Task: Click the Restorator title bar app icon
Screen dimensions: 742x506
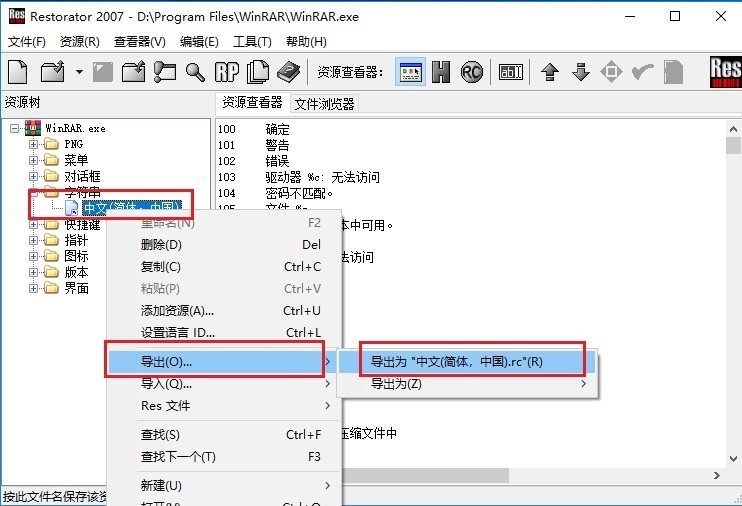Action: 17,16
